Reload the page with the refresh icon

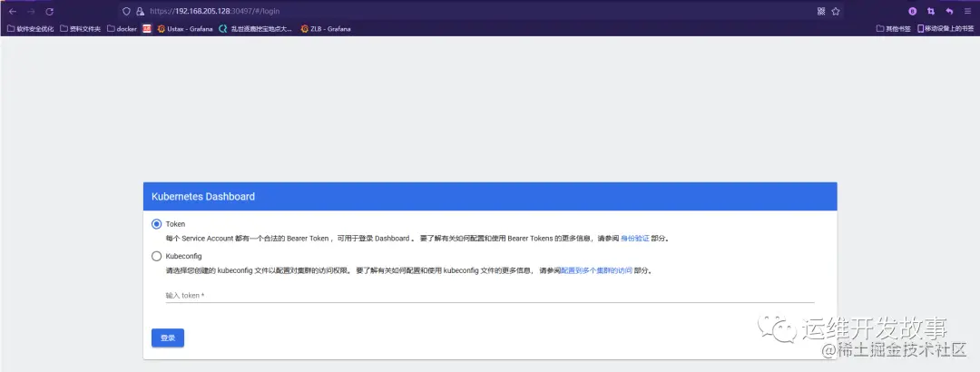click(x=49, y=11)
